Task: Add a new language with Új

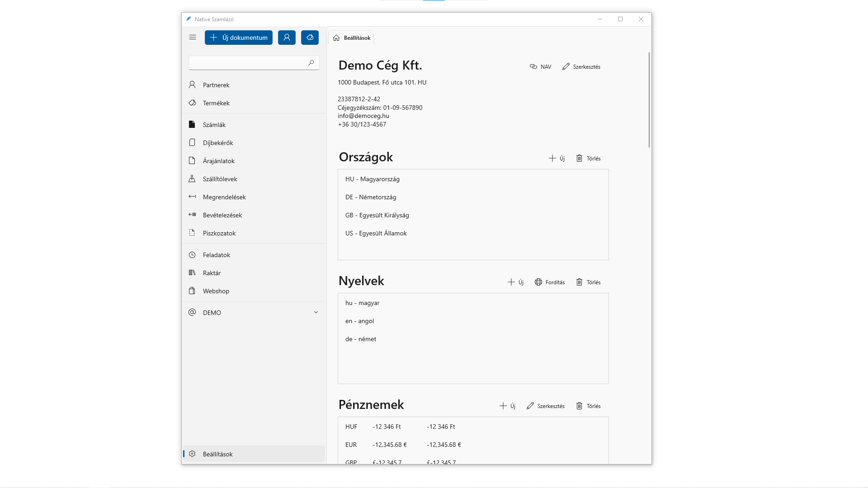Action: click(515, 282)
